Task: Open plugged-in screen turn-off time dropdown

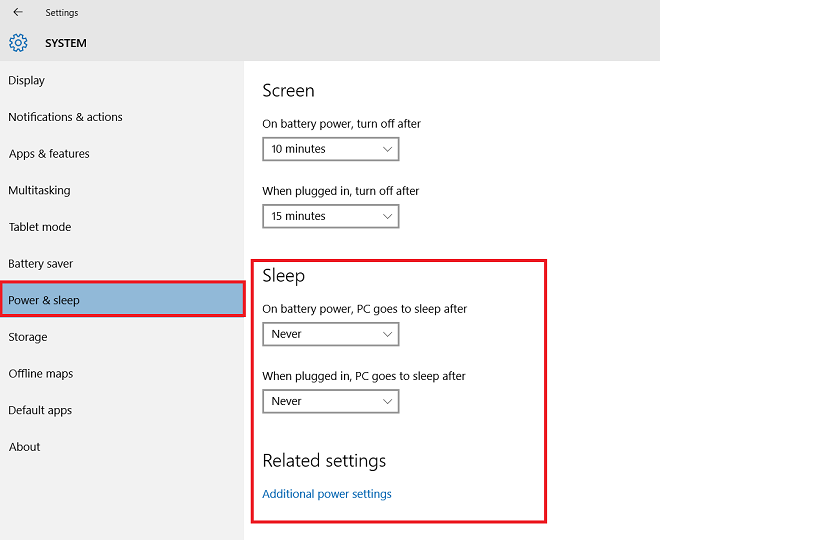Action: click(330, 216)
